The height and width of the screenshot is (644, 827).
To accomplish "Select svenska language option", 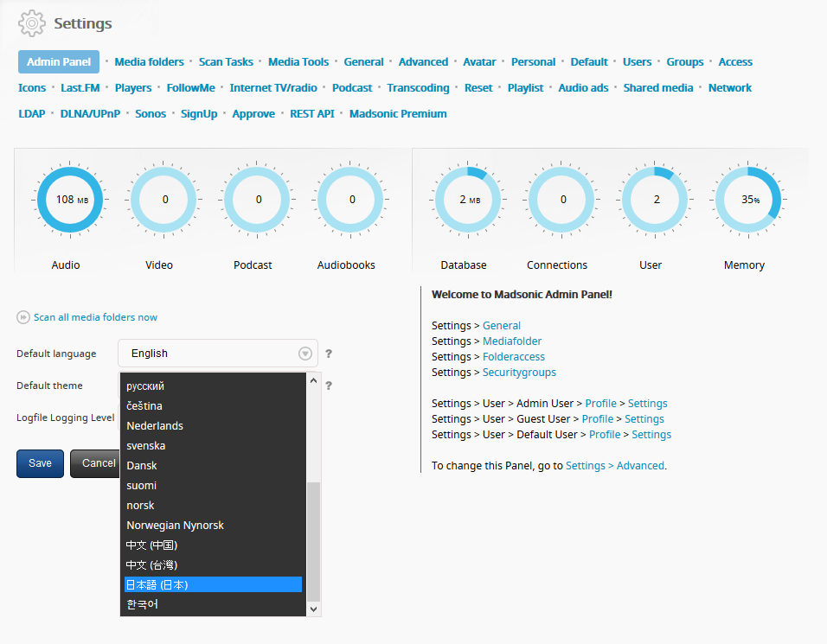I will coord(213,446).
